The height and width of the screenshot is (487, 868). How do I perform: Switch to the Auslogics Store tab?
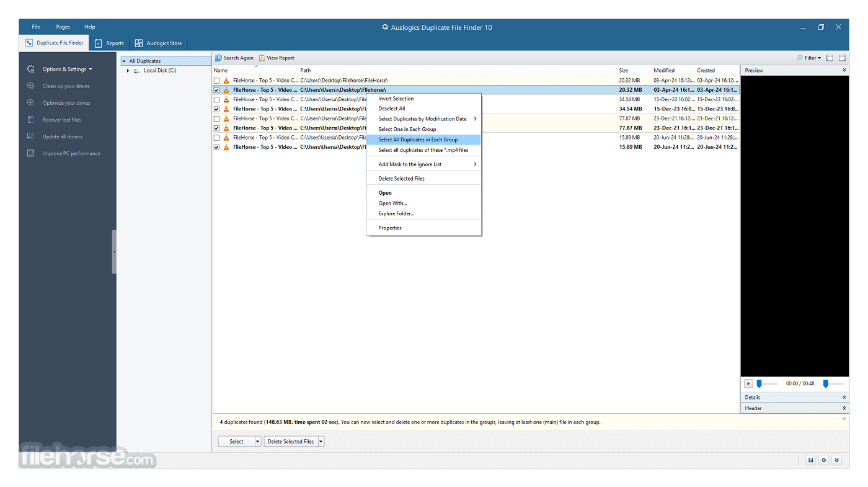pos(159,43)
